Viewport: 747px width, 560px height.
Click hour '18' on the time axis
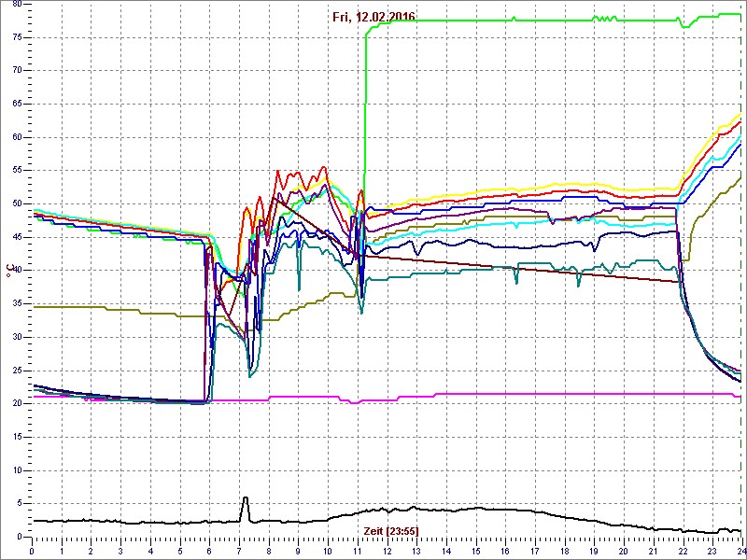point(564,551)
